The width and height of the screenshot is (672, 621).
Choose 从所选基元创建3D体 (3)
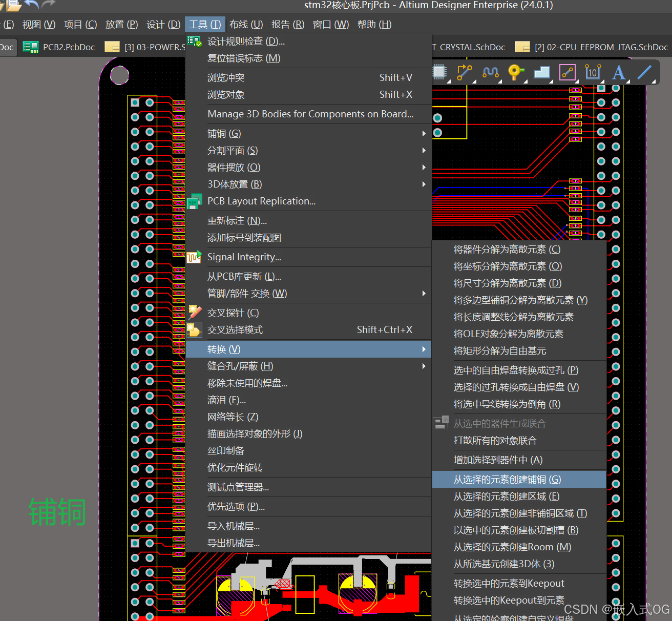pyautogui.click(x=519, y=564)
